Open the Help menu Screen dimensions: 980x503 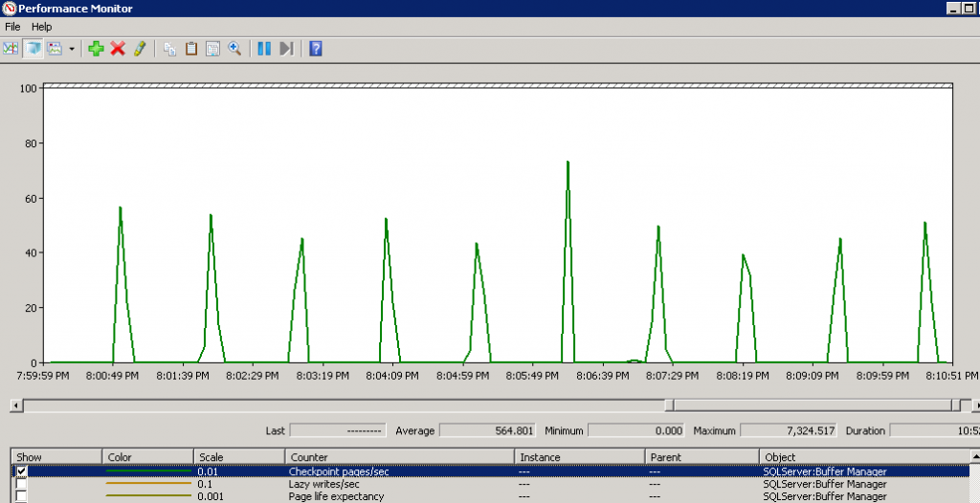click(41, 27)
